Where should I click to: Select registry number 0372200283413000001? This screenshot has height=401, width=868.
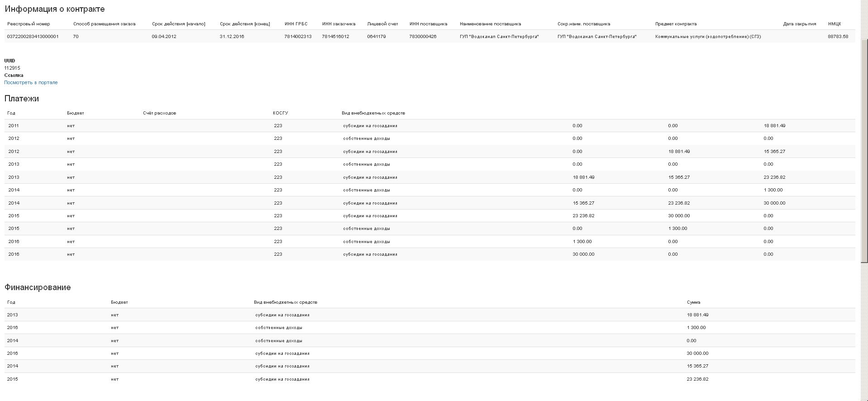33,37
